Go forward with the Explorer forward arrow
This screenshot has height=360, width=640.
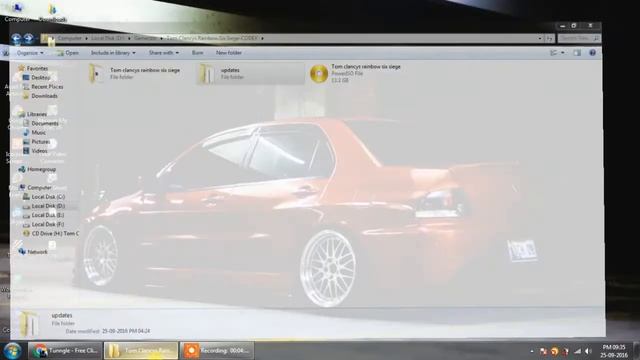click(28, 38)
